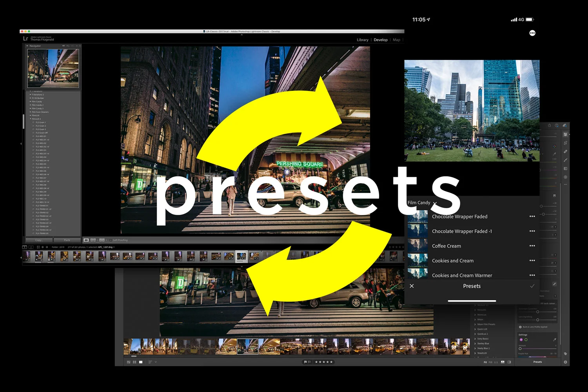Switch to photo grid view in Lightroom bottom bar
Image resolution: width=588 pixels, height=392 pixels.
pyautogui.click(x=129, y=362)
